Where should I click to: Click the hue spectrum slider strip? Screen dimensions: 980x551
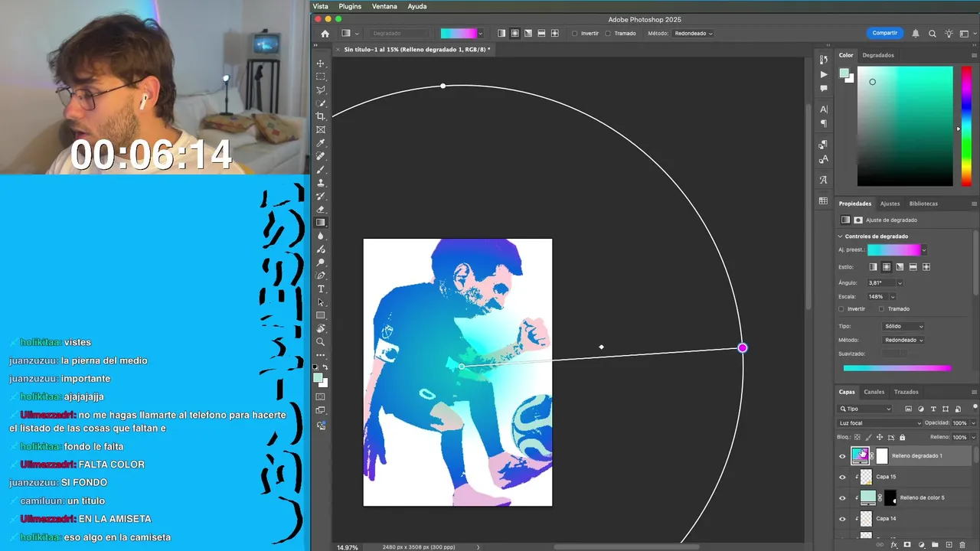point(966,126)
